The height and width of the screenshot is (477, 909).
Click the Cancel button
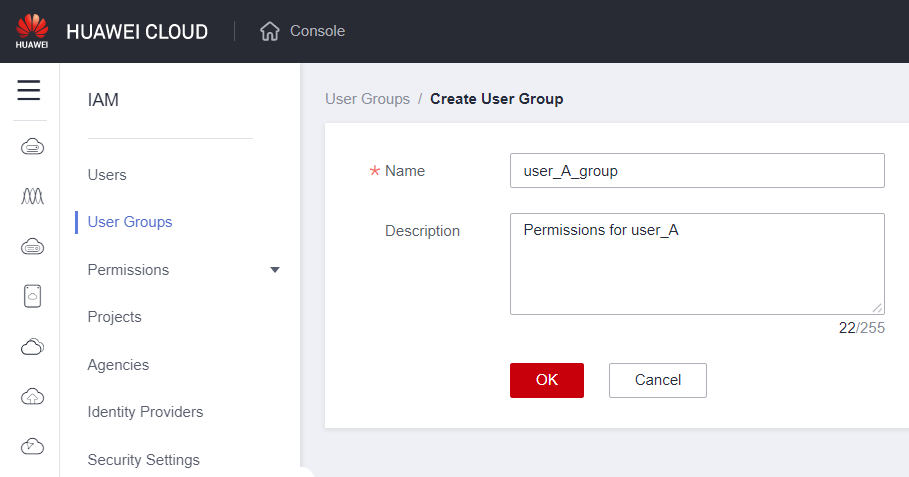657,380
